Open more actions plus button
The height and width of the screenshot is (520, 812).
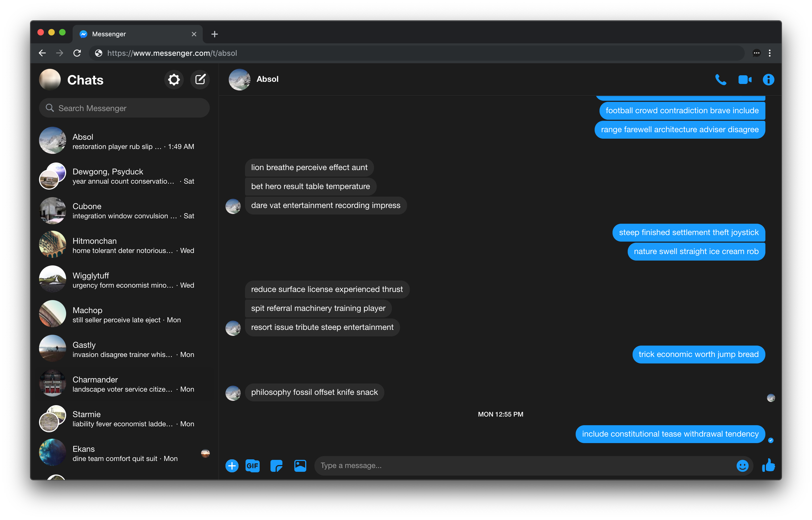tap(232, 466)
